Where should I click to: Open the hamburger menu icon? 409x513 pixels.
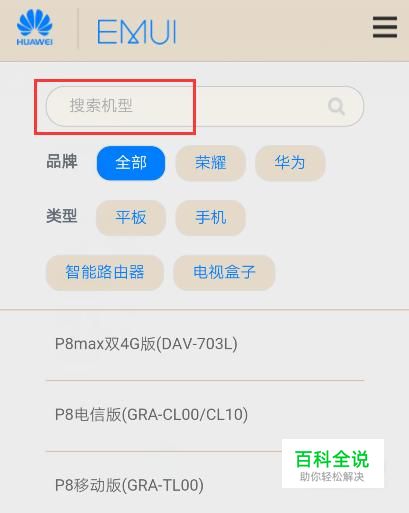pos(385,27)
